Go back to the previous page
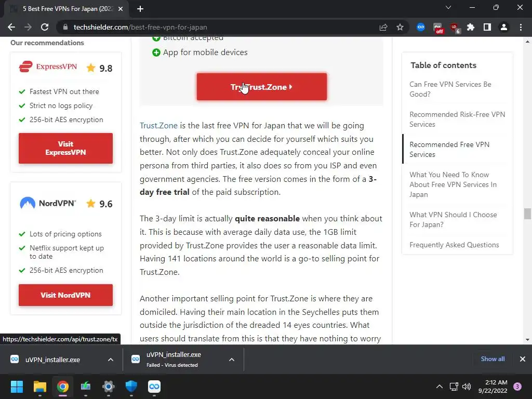Viewport: 532px width, 399px height. coord(11,27)
